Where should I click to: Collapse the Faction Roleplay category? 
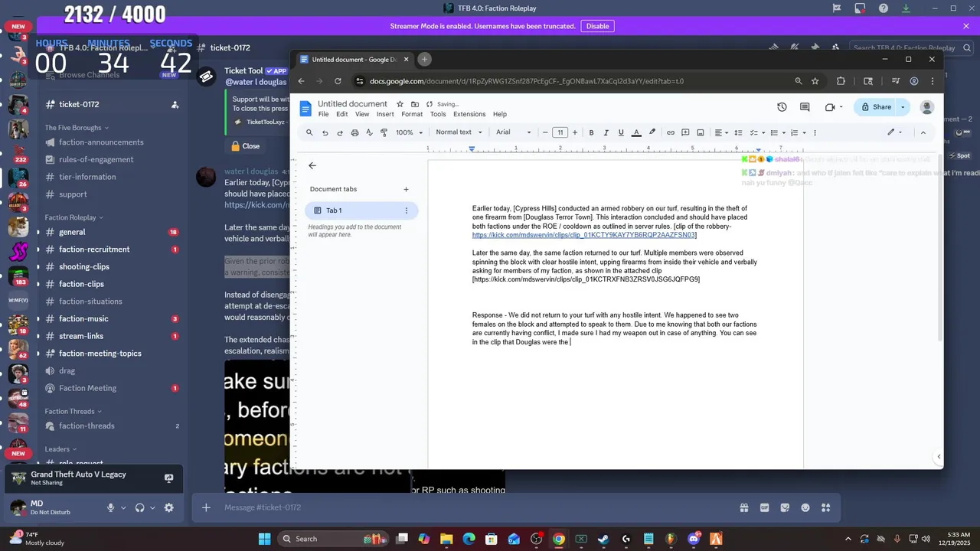(73, 217)
